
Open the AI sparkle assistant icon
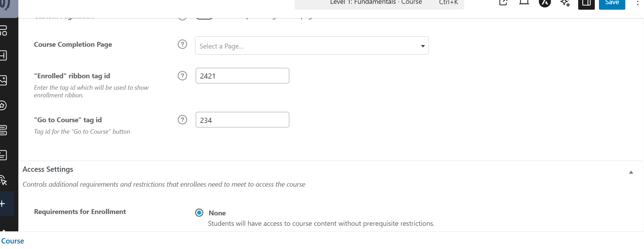(565, 3)
